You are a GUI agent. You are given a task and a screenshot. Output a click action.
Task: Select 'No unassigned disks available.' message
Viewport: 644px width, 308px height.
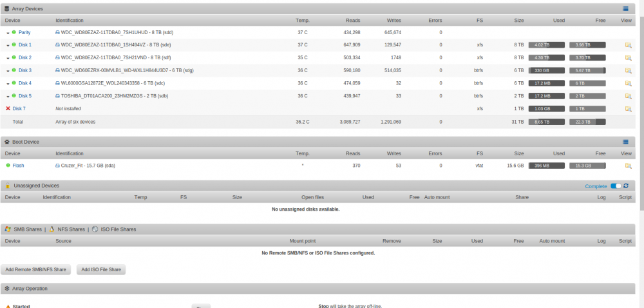coord(305,209)
